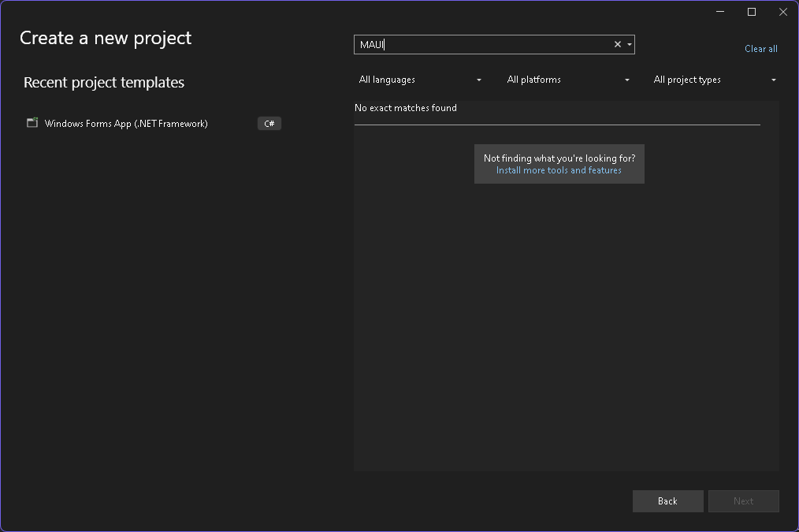Open Install more tools and features link
799x532 pixels.
(559, 170)
